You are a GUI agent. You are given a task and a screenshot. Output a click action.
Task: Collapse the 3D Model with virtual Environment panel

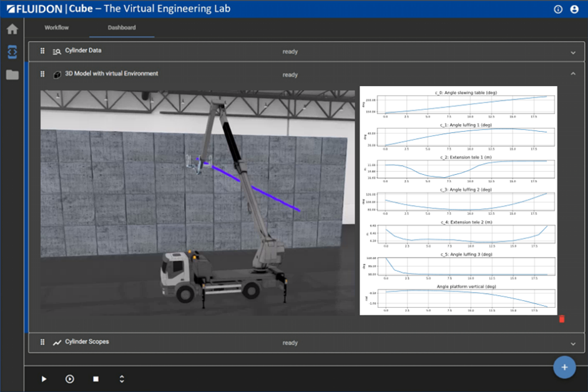[573, 74]
